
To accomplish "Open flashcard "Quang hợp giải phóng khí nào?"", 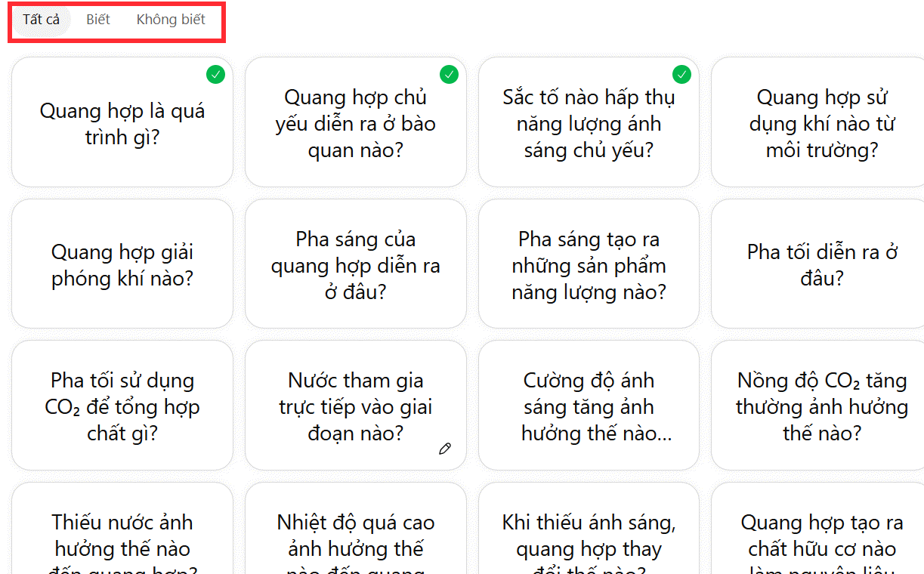I will click(122, 264).
